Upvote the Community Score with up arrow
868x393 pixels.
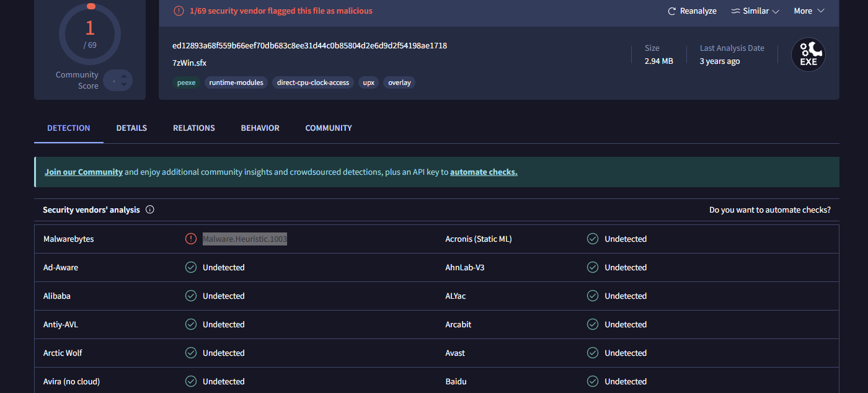pos(124,76)
